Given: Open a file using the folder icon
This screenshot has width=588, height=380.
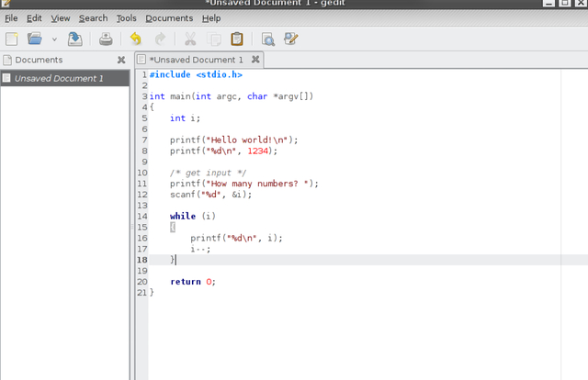Looking at the screenshot, I should [35, 39].
